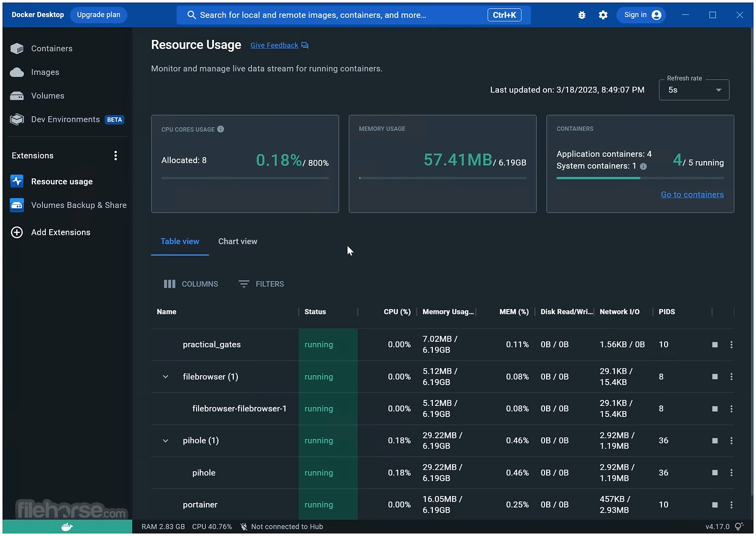Sort by the CPU (%) column header

click(397, 312)
